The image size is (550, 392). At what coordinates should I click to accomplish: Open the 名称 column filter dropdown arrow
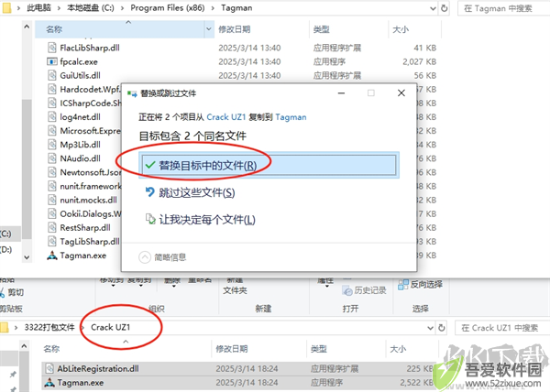[x=209, y=29]
